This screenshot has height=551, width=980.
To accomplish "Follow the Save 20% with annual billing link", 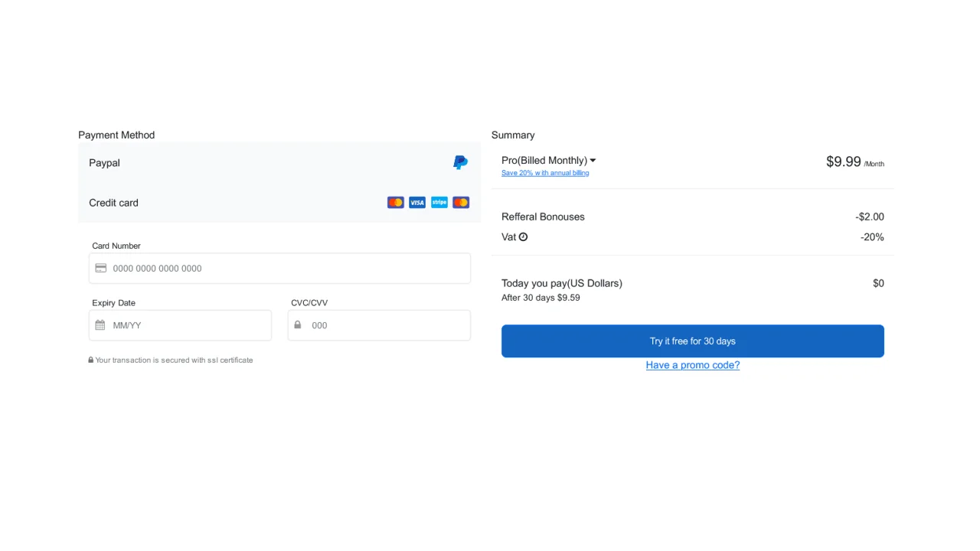I will pos(545,173).
